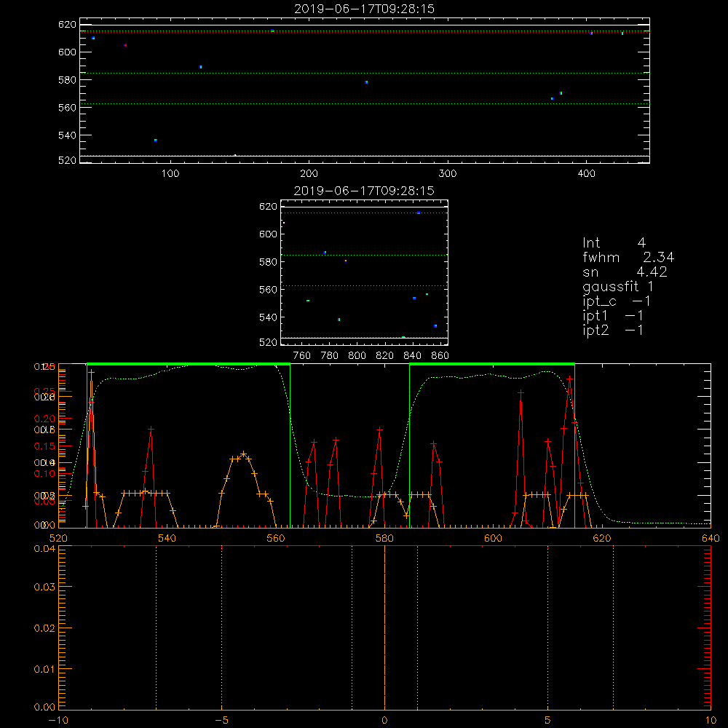Select the "fwhm 2.34" readout line
728x728 pixels.
coord(628,257)
